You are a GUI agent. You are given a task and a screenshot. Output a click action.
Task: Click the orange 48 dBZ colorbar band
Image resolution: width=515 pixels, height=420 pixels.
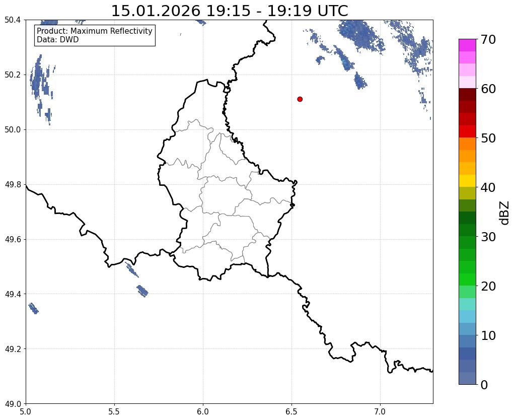click(x=467, y=144)
